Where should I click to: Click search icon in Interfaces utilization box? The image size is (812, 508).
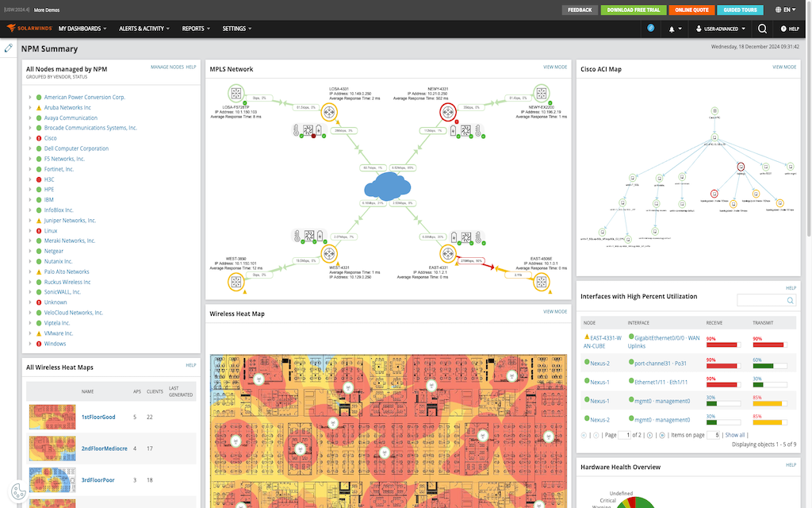coord(791,301)
